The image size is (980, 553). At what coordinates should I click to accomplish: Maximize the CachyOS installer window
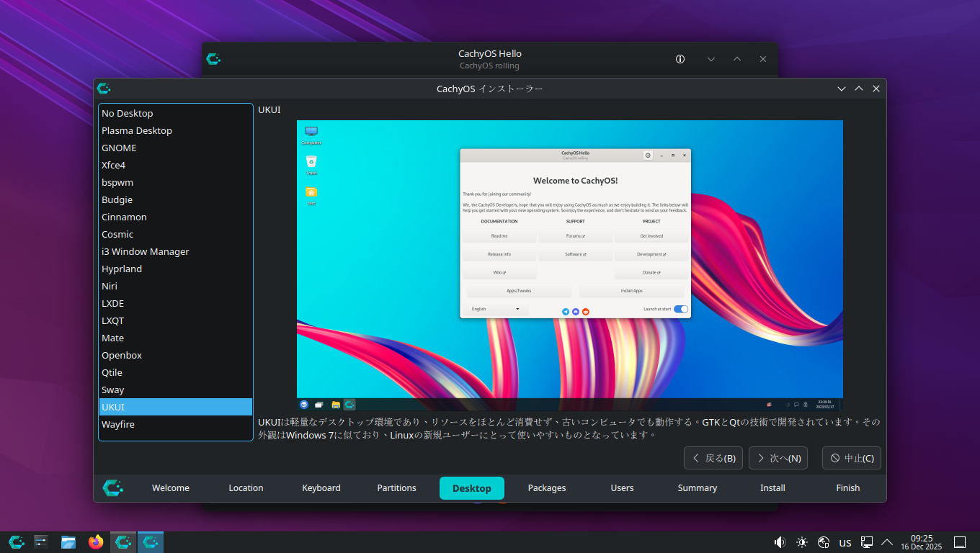coord(859,89)
